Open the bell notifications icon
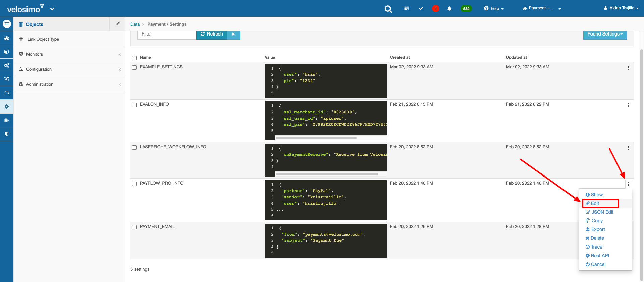 [449, 8]
